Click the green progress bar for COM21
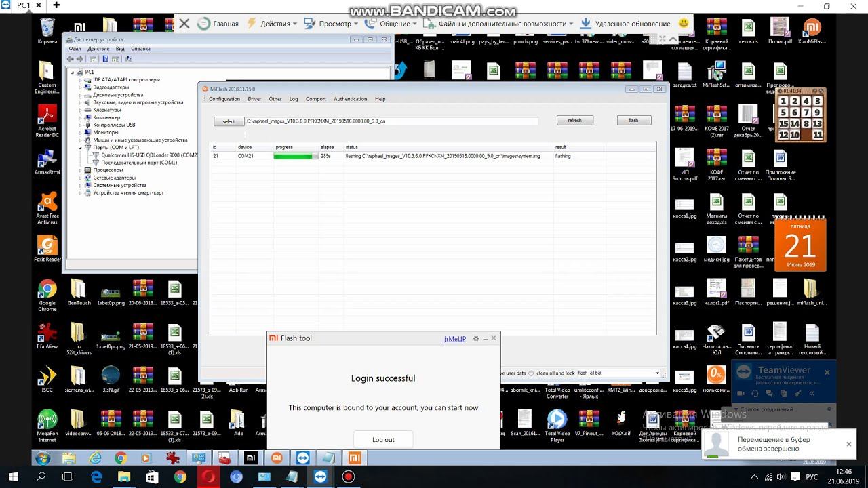 point(296,156)
